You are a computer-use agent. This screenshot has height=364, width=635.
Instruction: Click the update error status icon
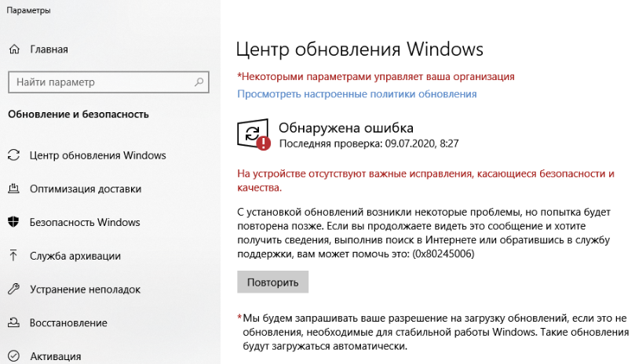pos(254,134)
